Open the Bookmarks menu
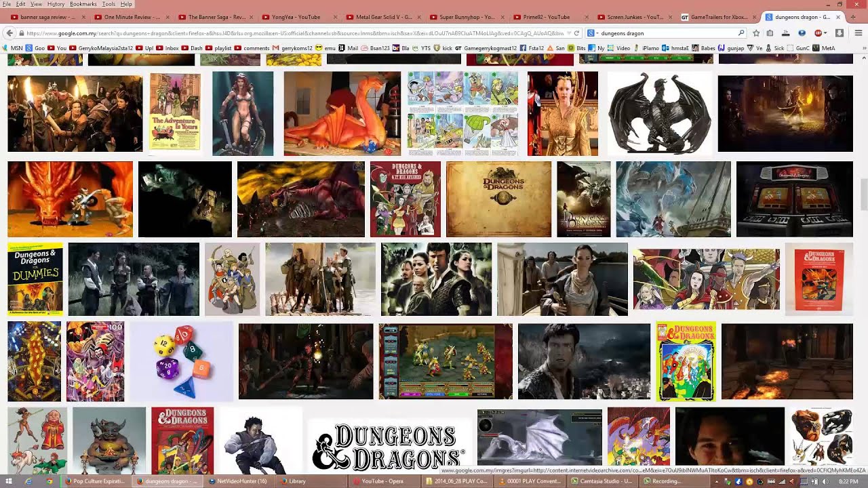The height and width of the screenshot is (488, 868). coord(83,4)
